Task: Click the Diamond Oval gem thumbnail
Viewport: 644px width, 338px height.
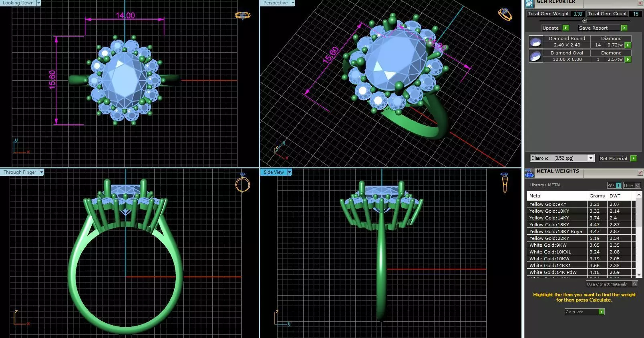Action: (535, 56)
